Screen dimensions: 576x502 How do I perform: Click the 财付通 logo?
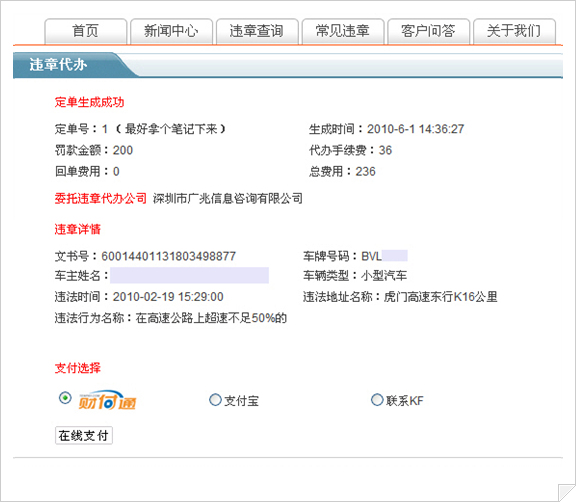(107, 400)
